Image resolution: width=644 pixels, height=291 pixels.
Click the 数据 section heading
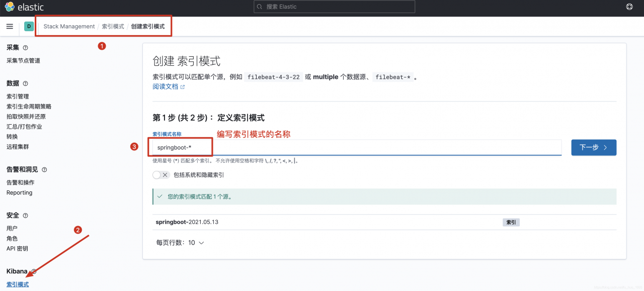point(13,83)
